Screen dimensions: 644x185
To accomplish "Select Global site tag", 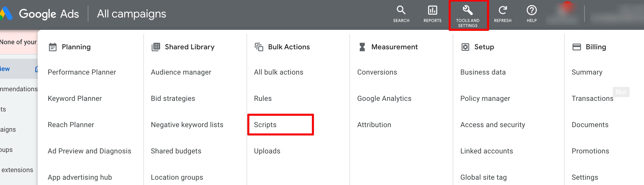I will [x=484, y=177].
